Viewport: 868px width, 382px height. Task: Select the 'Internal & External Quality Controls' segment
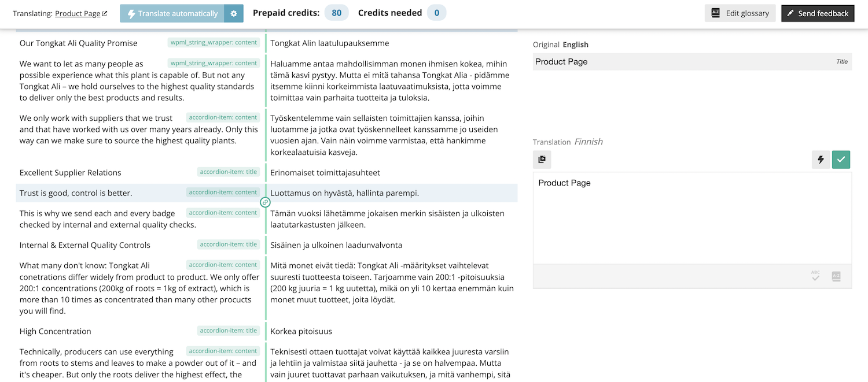point(84,244)
